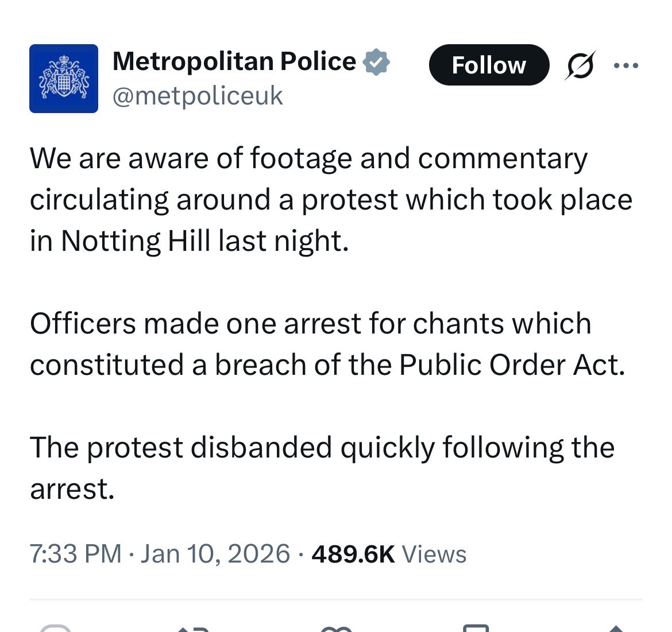
Task: Like the post with the heart icon
Action: (x=336, y=629)
